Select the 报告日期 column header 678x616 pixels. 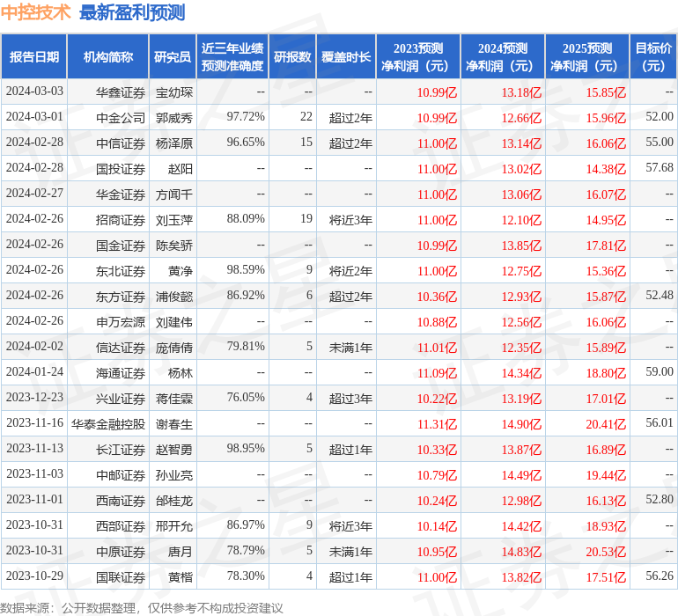click(x=34, y=56)
